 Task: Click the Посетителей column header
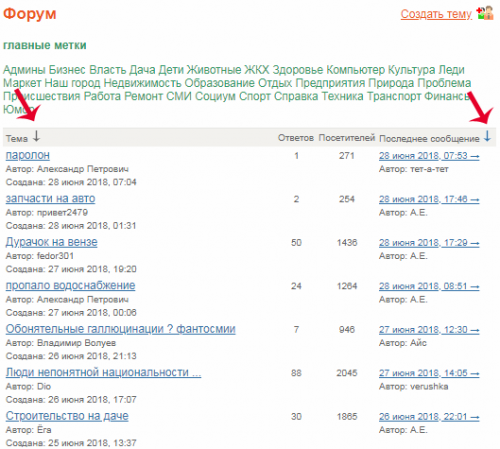[x=347, y=138]
